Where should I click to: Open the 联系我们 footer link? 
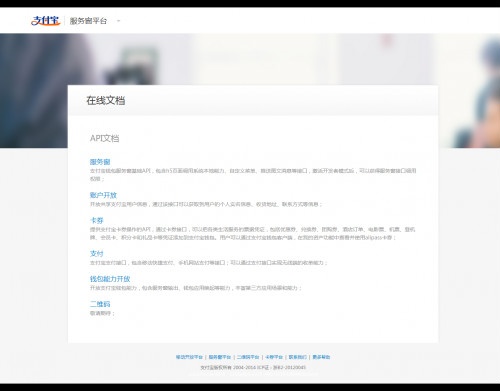tap(298, 357)
